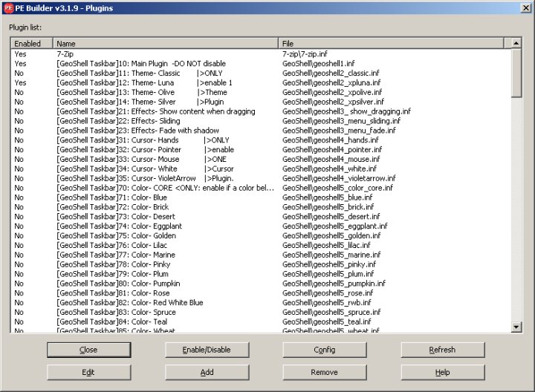The width and height of the screenshot is (535, 392).
Task: Select '82: Color- Red White Blue' row
Action: point(261,302)
